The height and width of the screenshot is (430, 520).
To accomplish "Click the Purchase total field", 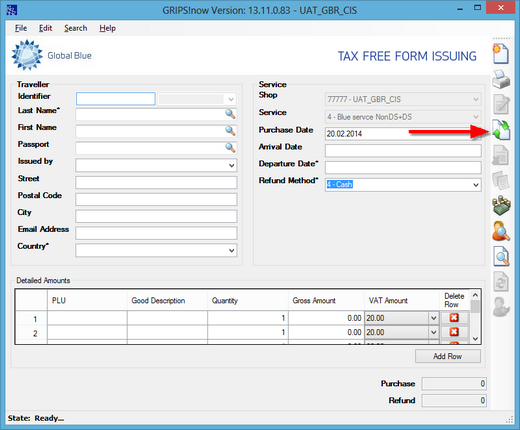I will (454, 384).
